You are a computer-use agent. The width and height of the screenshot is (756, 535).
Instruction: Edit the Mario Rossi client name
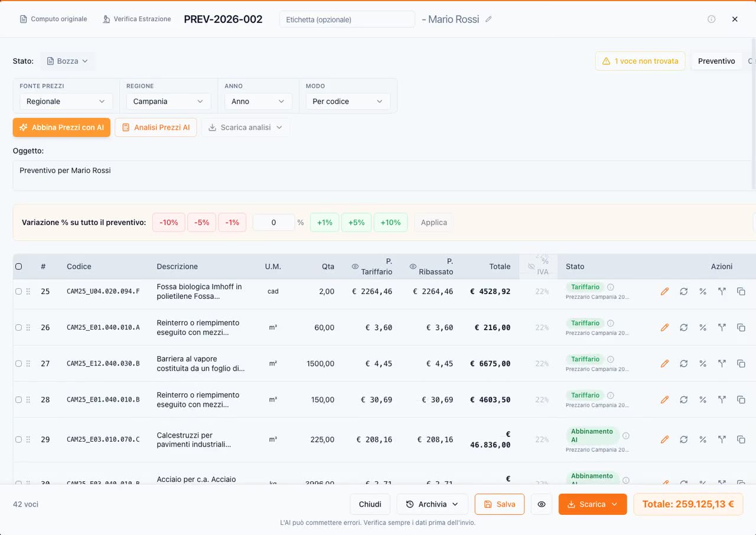[488, 19]
